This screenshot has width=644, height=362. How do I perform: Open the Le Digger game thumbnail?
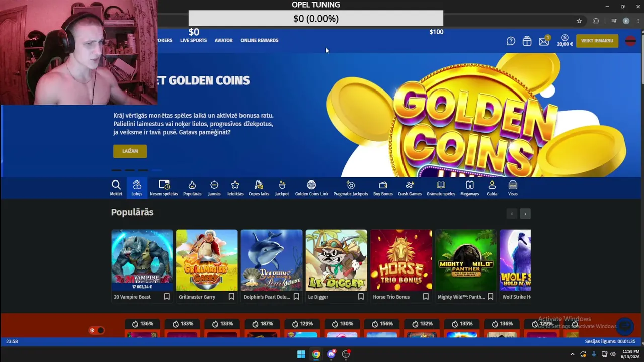coord(336,260)
